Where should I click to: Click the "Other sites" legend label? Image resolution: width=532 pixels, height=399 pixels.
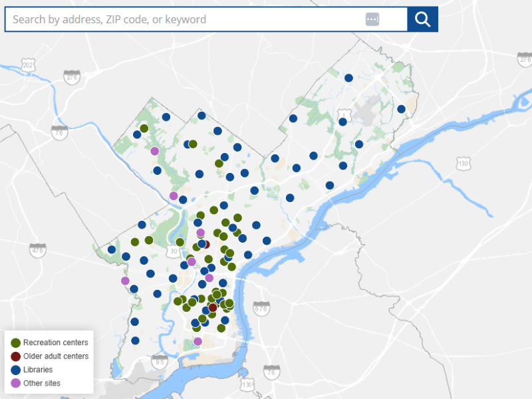coord(42,384)
